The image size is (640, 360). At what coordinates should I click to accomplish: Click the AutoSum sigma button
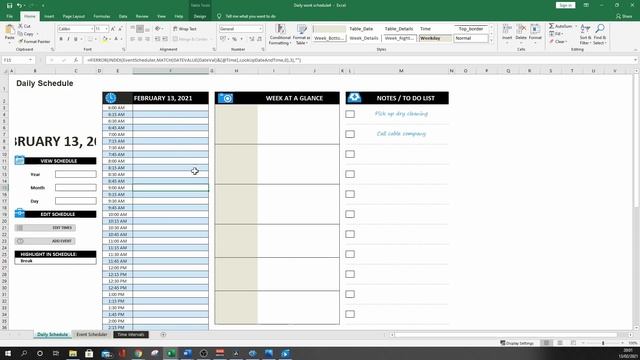coord(561,26)
